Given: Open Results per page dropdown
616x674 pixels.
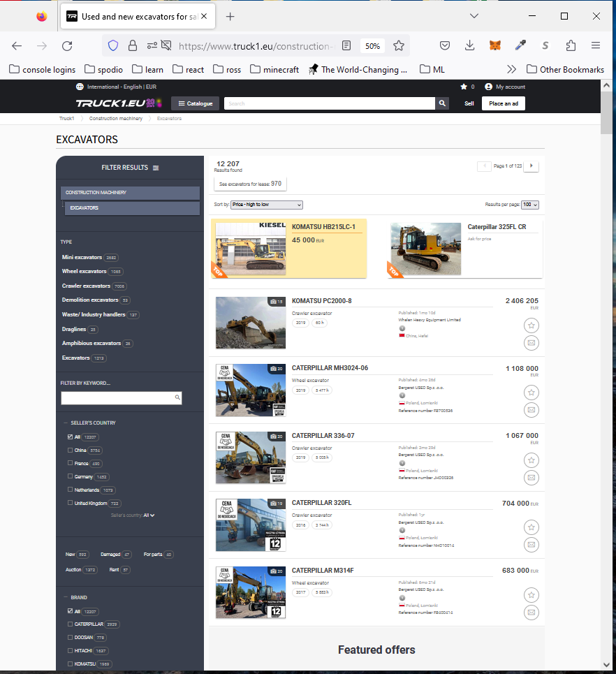Looking at the screenshot, I should point(530,205).
